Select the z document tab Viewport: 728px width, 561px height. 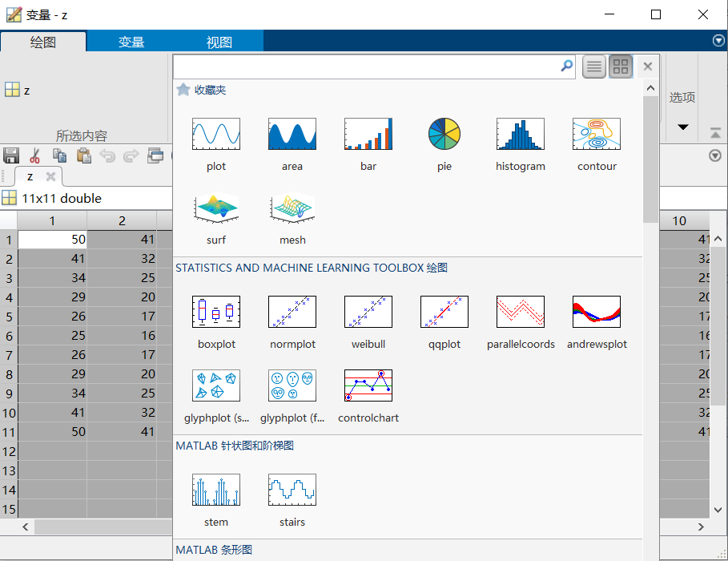click(x=30, y=176)
